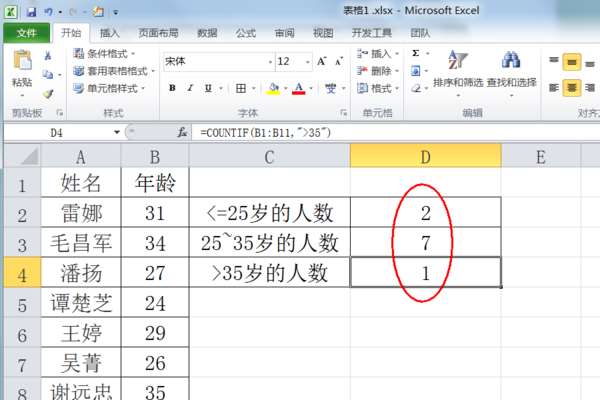600x400 pixels.
Task: Select the column C header
Action: coord(269,156)
